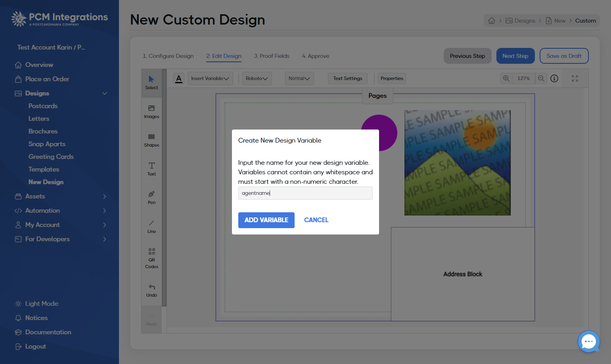Open Text Settings in the toolbar
611x364 pixels.
348,78
